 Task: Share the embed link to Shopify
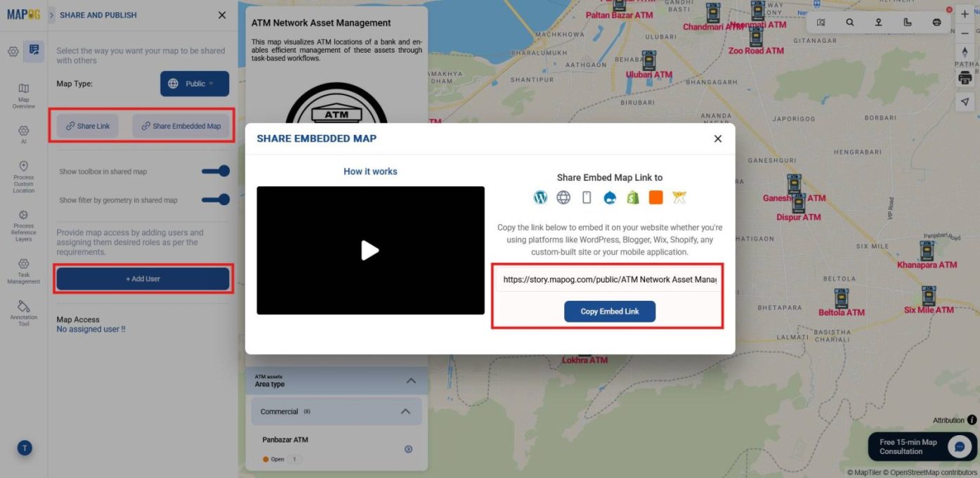tap(633, 198)
